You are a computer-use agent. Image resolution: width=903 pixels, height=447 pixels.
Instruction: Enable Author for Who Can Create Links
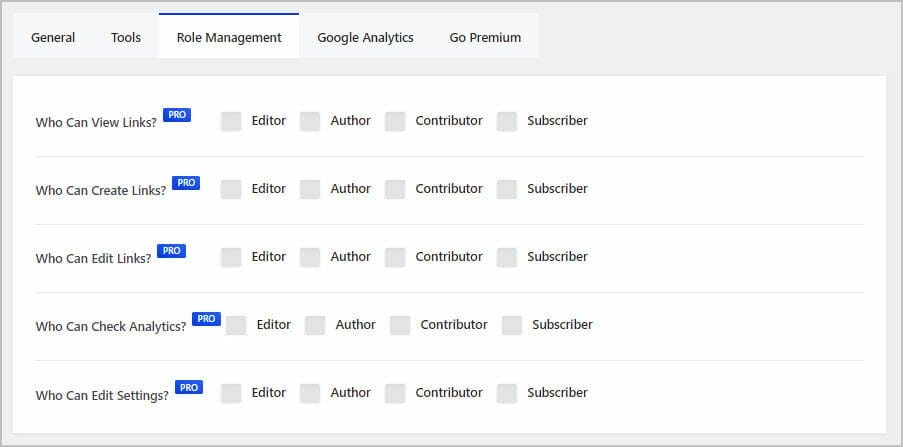310,189
